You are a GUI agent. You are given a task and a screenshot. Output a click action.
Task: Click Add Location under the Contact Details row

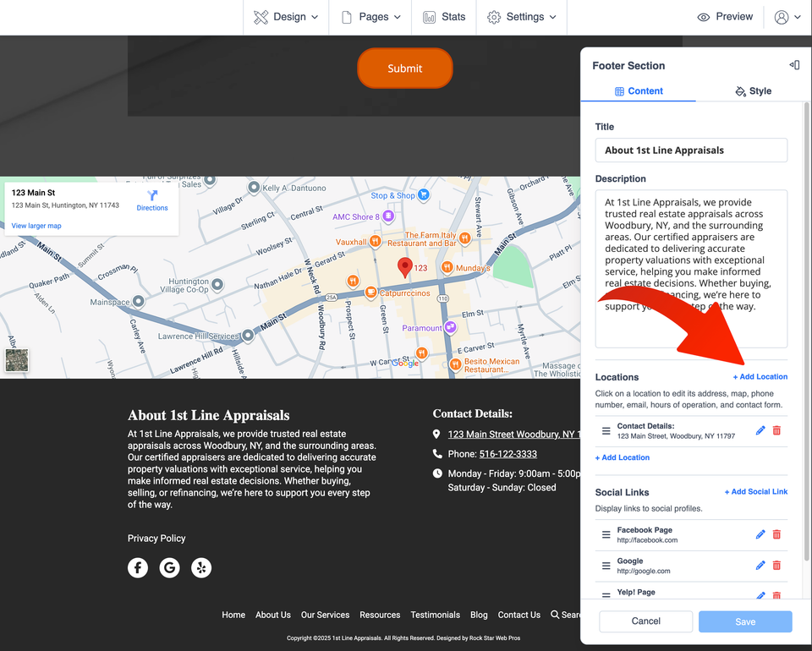click(x=622, y=457)
